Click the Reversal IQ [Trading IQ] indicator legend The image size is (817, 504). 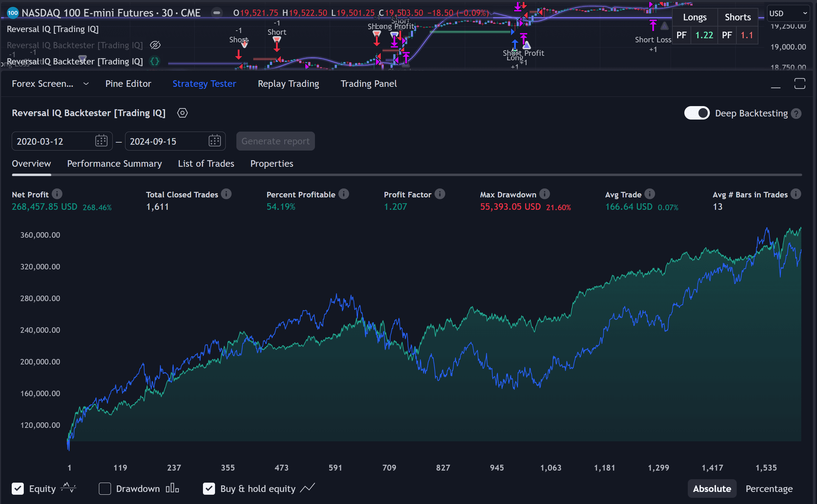pos(53,29)
